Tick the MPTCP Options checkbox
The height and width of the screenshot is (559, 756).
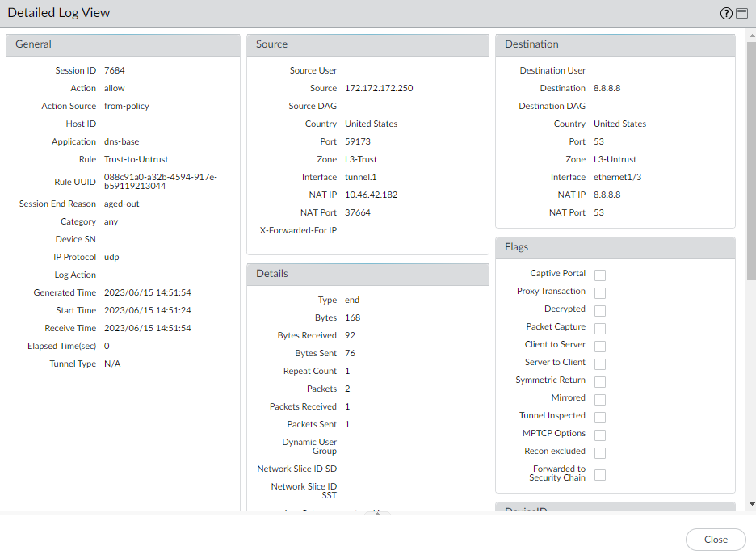click(600, 435)
